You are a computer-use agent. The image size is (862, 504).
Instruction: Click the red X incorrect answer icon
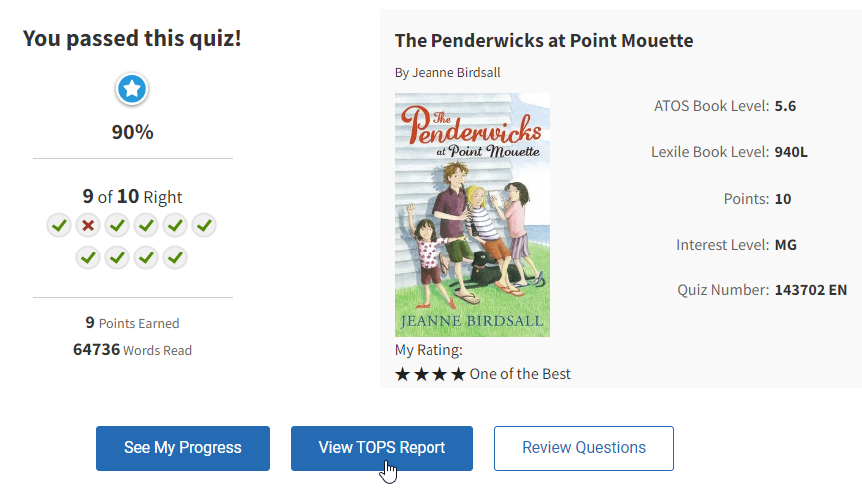[88, 225]
